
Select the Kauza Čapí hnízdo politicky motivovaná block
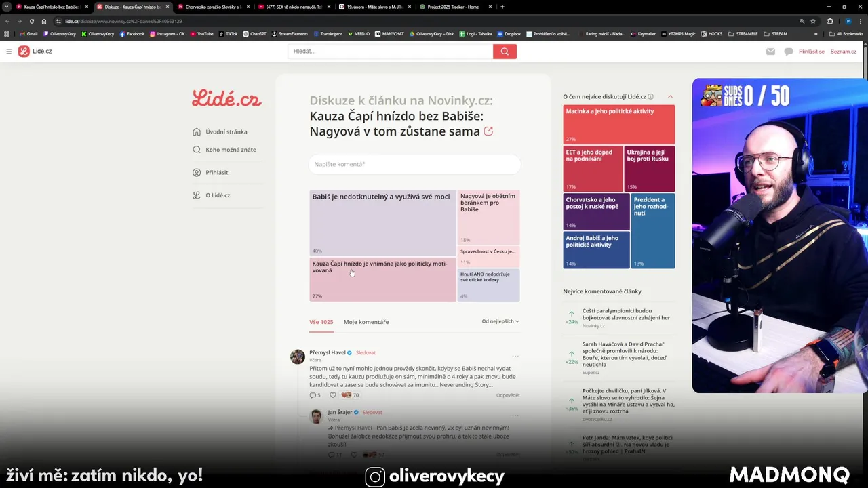(x=382, y=279)
